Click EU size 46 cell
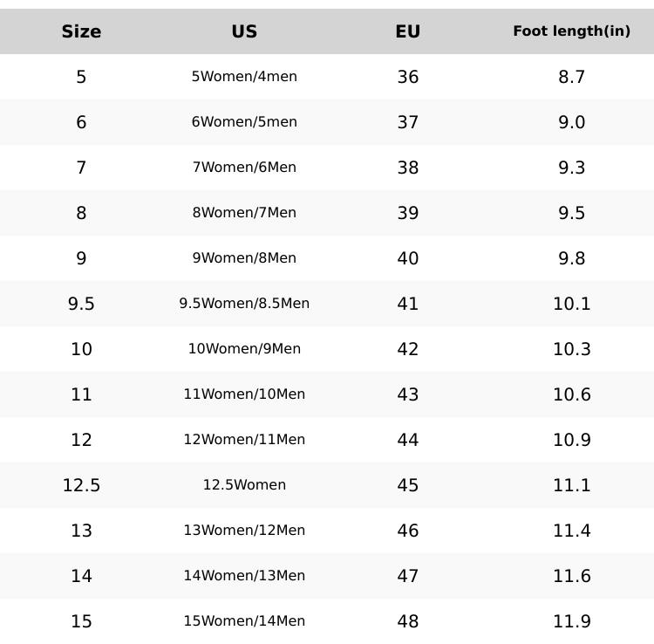This screenshot has height=644, width=654. point(407,531)
